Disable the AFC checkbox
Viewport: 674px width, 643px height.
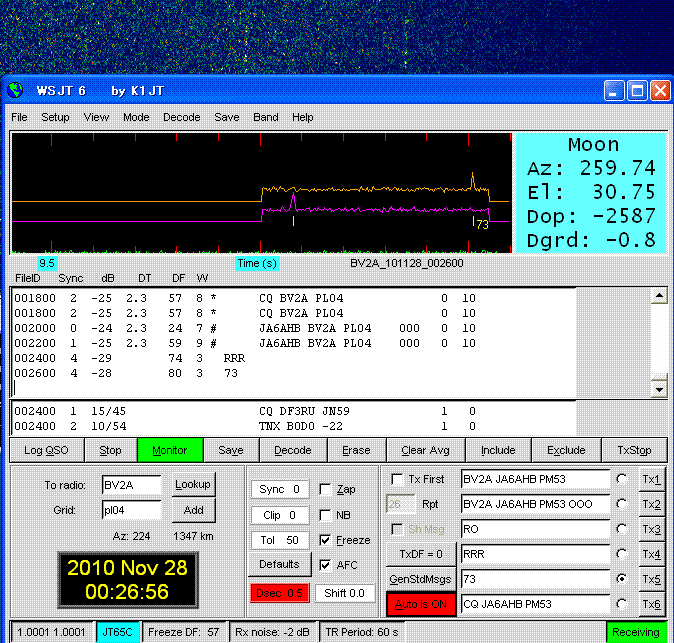pyautogui.click(x=326, y=565)
